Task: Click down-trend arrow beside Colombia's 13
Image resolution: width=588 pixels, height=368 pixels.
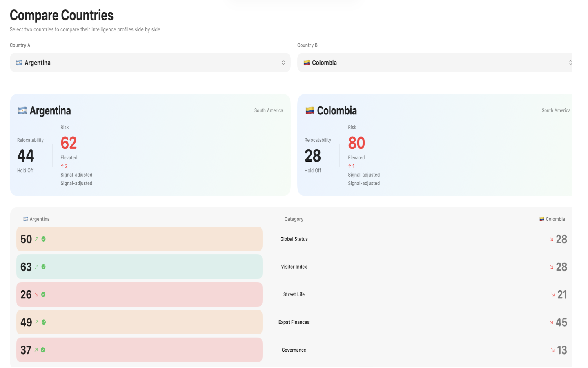Action: click(553, 350)
